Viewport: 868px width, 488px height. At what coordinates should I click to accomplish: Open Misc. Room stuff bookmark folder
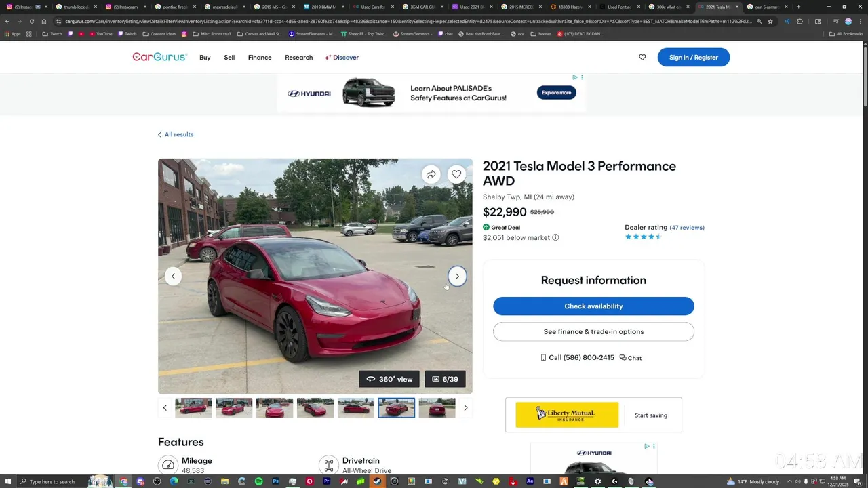(x=212, y=33)
